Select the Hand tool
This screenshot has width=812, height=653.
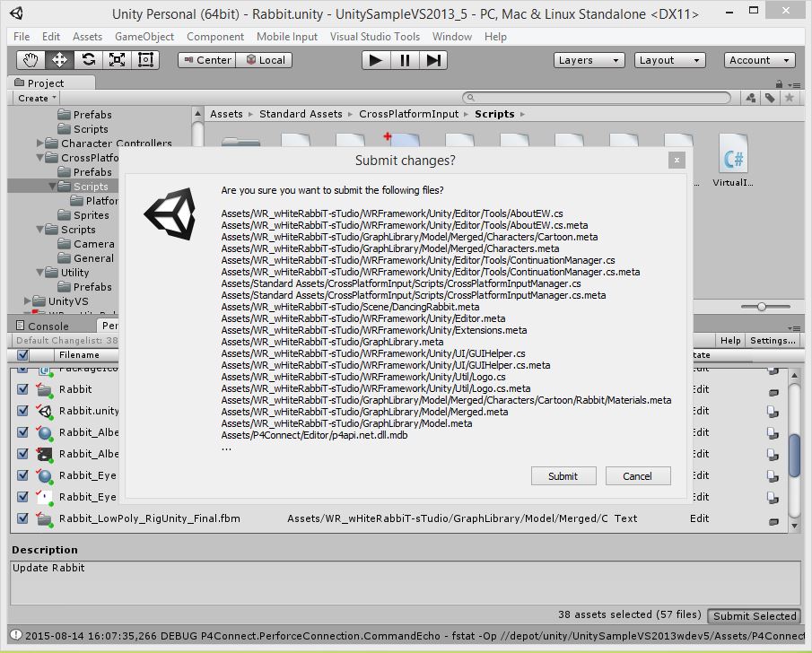(31, 60)
